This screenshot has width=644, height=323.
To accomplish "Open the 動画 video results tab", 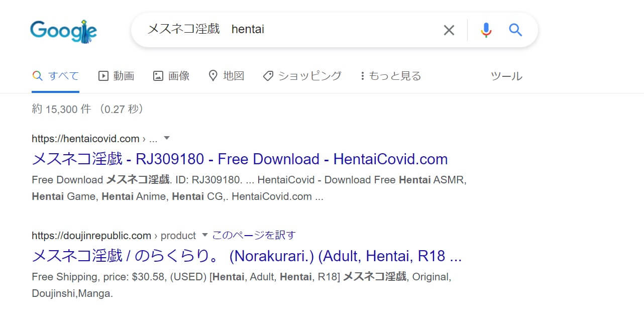I will [x=116, y=76].
